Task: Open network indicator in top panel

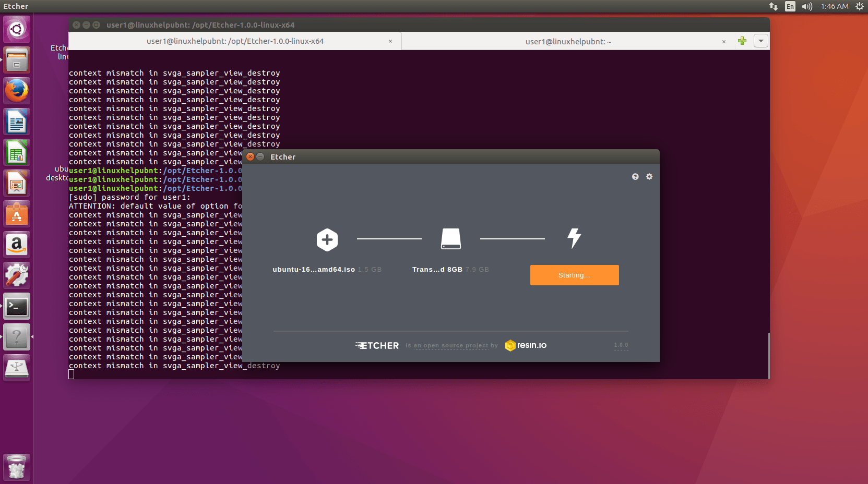Action: pos(774,6)
